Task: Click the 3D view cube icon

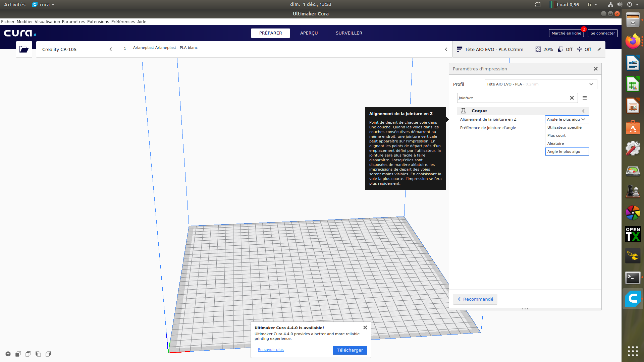Action: tap(8, 354)
